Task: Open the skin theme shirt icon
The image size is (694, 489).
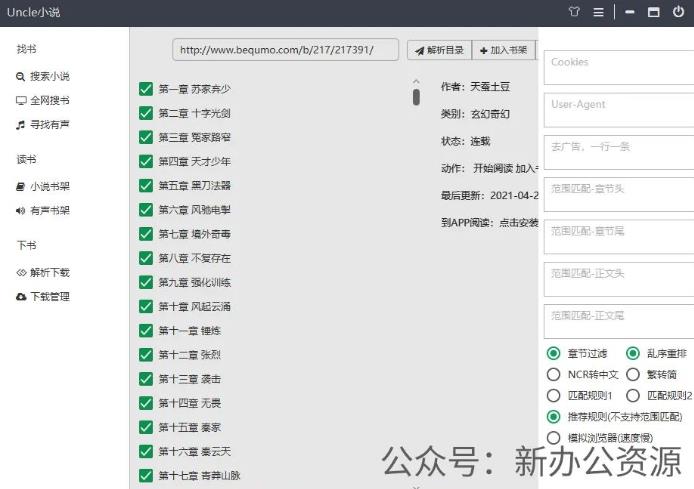Action: 574,12
